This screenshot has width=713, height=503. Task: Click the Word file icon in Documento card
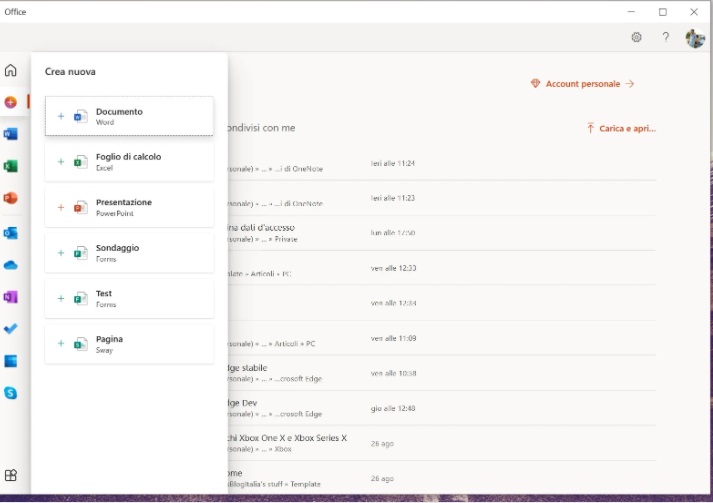(80, 116)
